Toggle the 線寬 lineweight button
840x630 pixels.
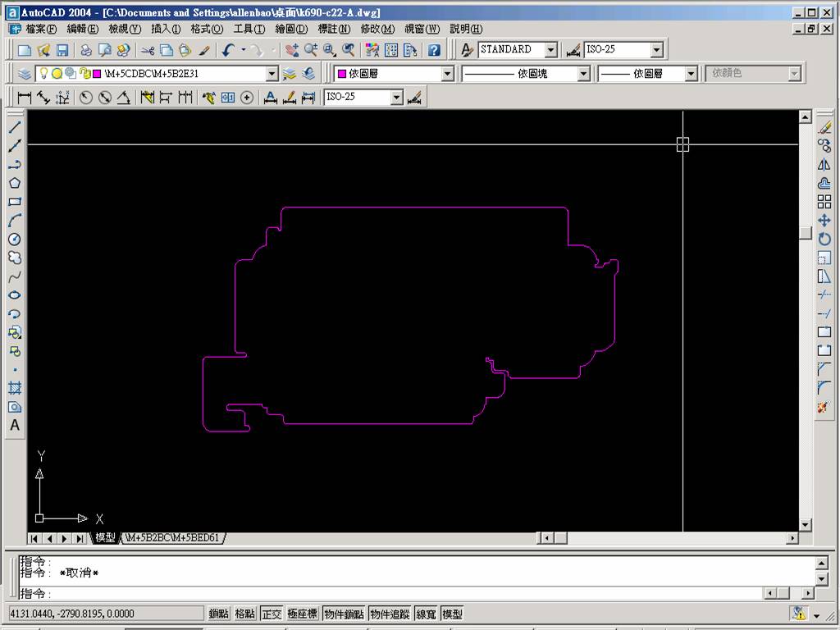tap(426, 614)
